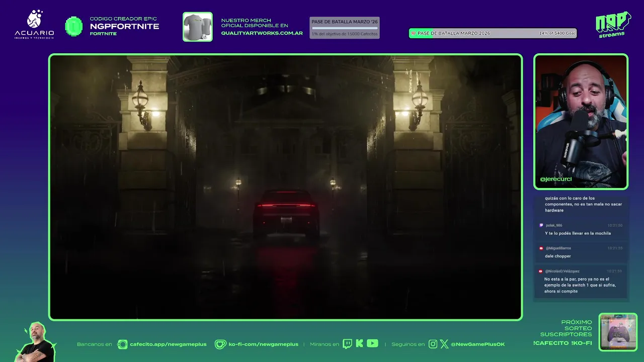Click the Cafecito cup icon in footer
This screenshot has width=644, height=362.
(x=122, y=344)
